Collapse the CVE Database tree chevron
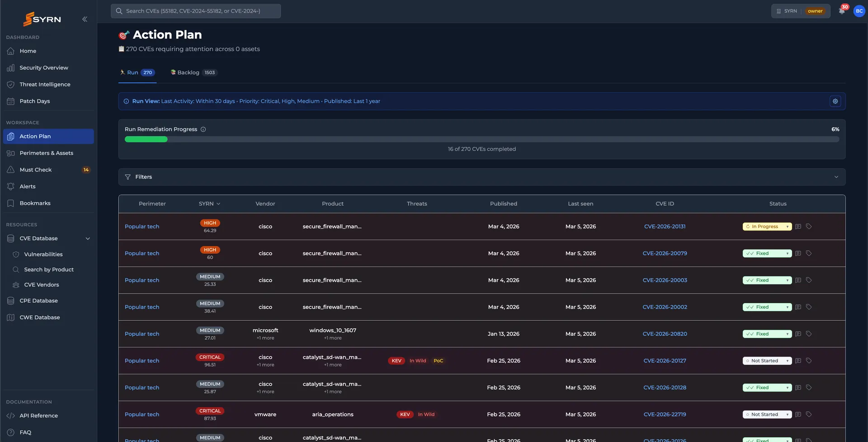This screenshot has width=868, height=442. [x=88, y=239]
